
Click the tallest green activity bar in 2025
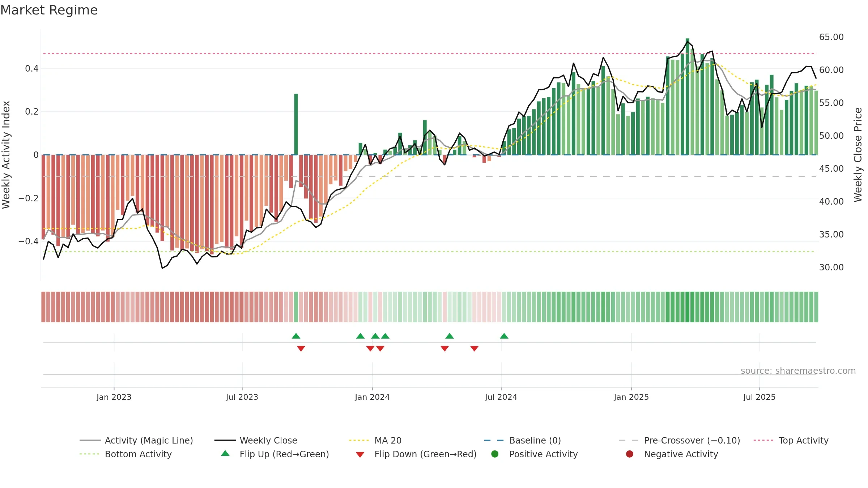point(688,97)
